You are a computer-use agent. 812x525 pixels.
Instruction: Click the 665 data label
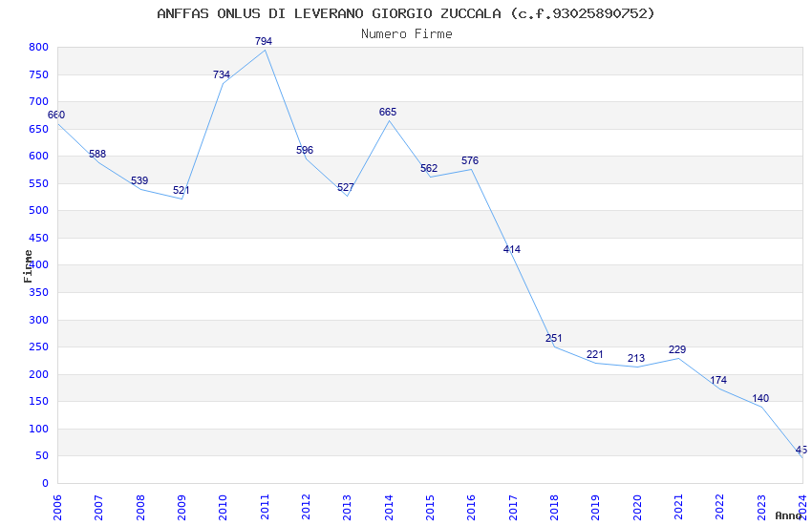coord(388,112)
